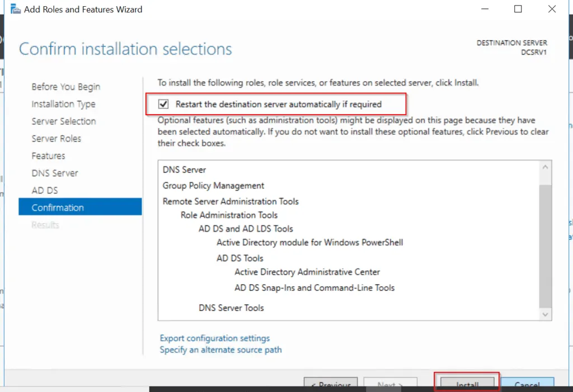Select AD DS Tools entry
The width and height of the screenshot is (573, 392).
[x=239, y=258]
